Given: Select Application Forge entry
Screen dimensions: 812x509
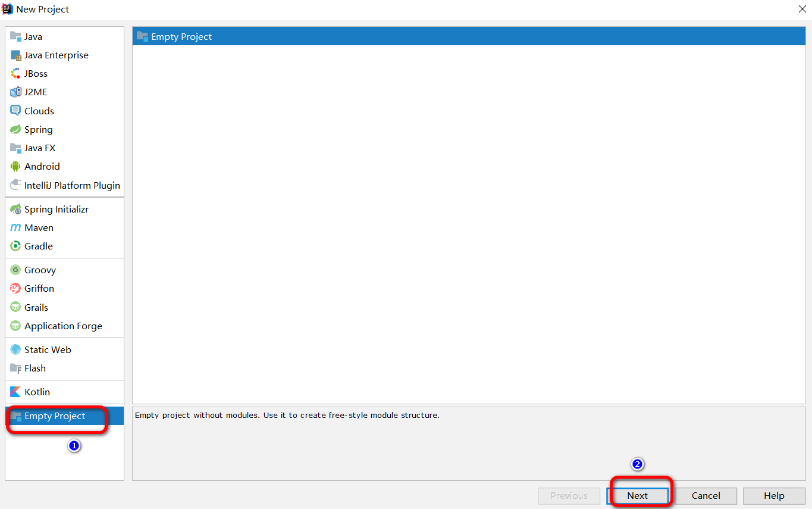Looking at the screenshot, I should (64, 326).
